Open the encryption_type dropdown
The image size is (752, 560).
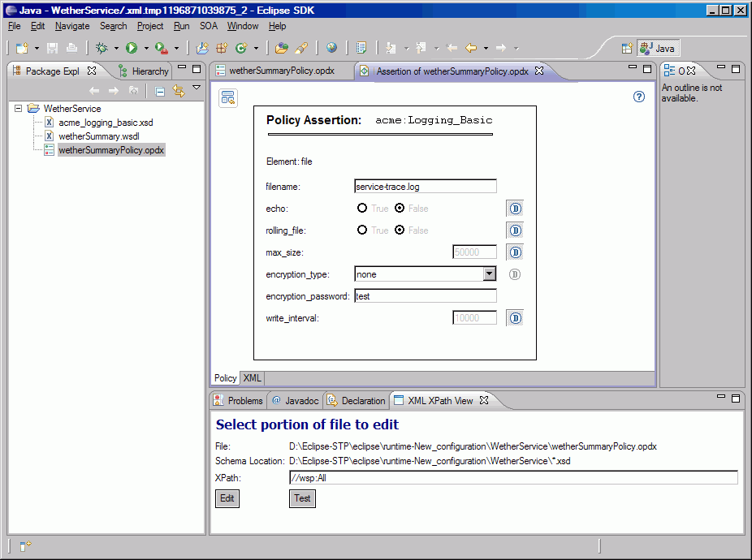pos(489,274)
